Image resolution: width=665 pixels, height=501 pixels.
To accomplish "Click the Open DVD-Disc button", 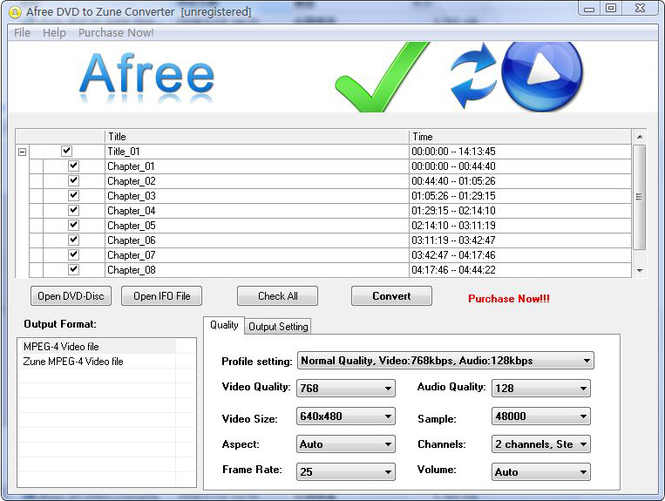I will pyautogui.click(x=71, y=296).
